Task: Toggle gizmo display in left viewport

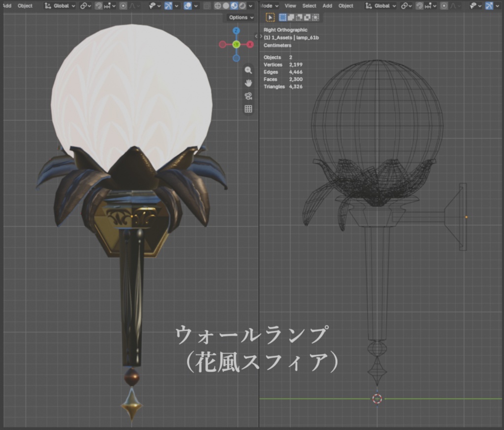Action: (168, 6)
